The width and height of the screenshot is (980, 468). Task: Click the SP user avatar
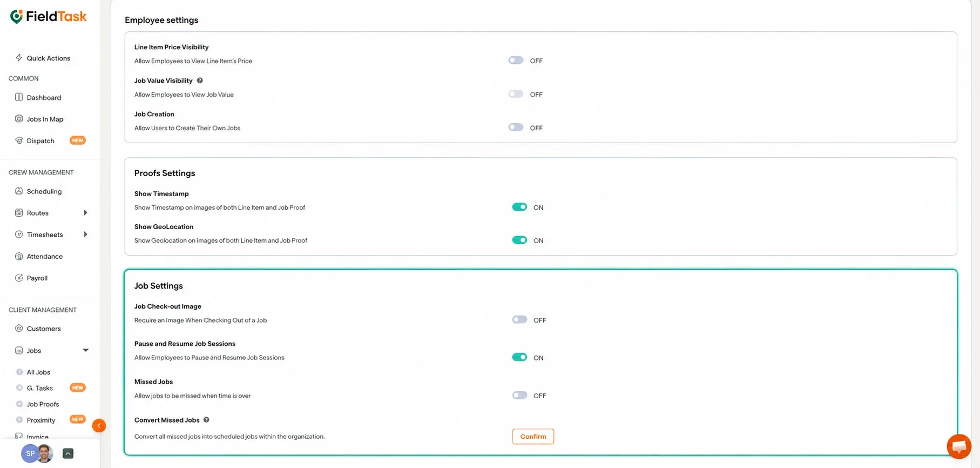pyautogui.click(x=29, y=453)
